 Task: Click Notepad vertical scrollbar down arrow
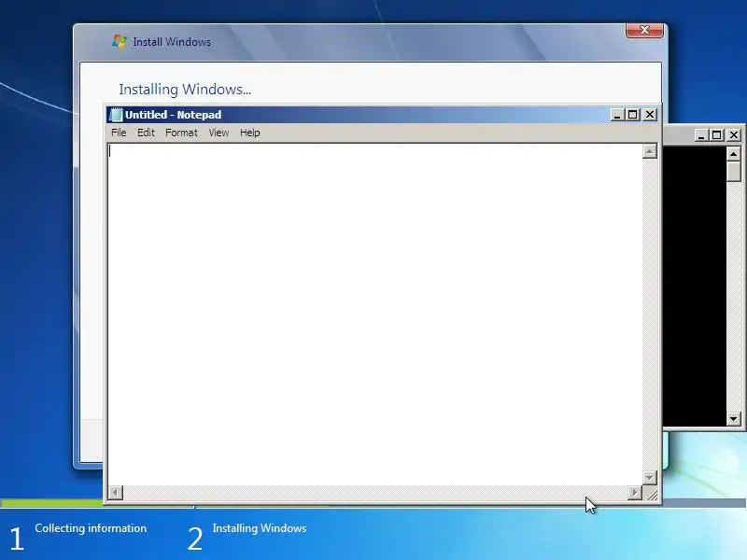click(x=649, y=477)
